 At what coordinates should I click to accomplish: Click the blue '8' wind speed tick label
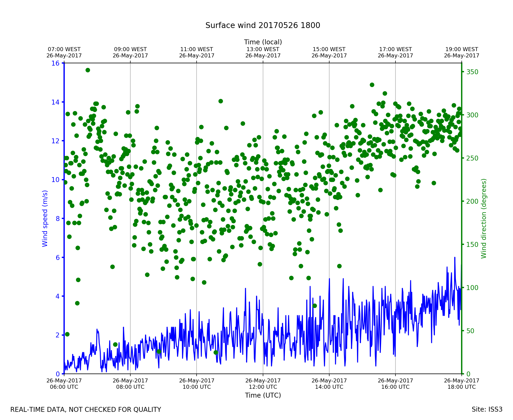click(x=58, y=219)
